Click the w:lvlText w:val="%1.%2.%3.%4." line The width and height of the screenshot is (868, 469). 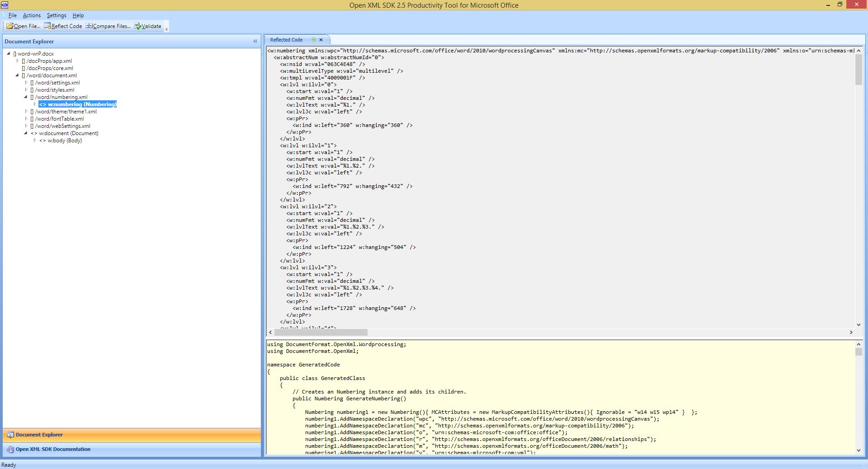[340, 288]
